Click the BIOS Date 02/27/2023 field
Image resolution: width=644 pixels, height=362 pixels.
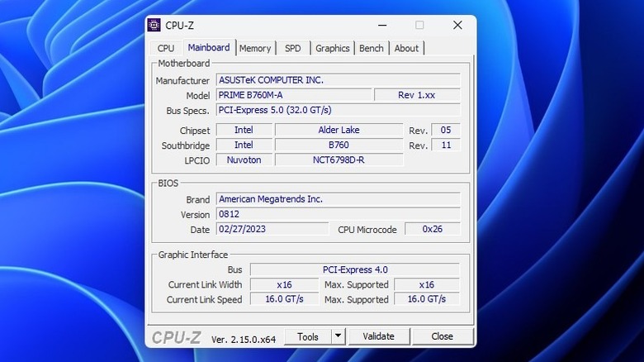pos(272,229)
